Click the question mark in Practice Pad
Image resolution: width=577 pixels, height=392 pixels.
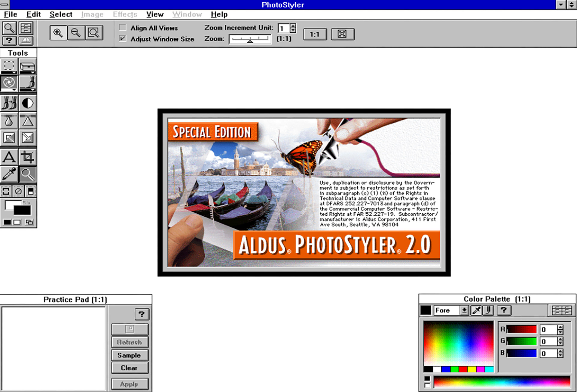[x=142, y=314]
